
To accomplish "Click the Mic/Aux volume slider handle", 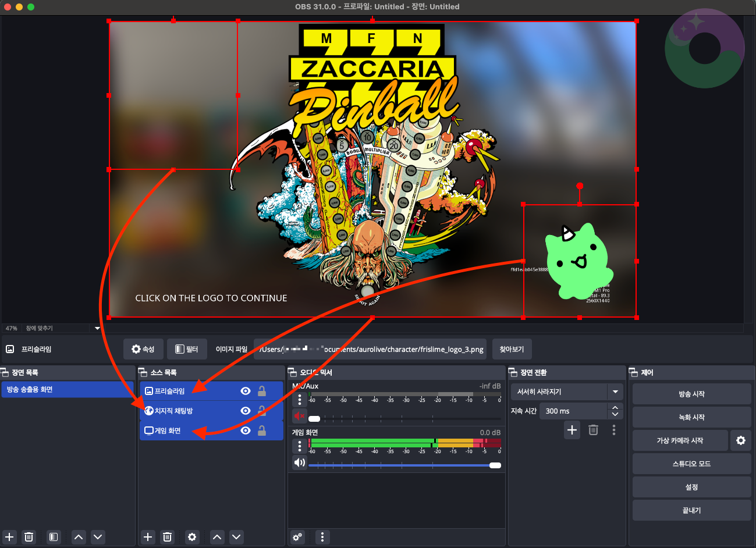I will [314, 419].
